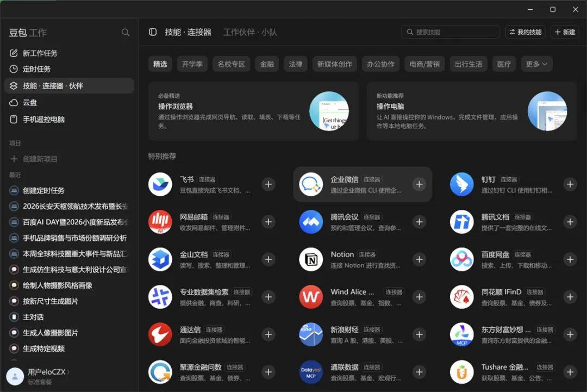Select the 金融 category chip
587x392 pixels.
click(267, 64)
